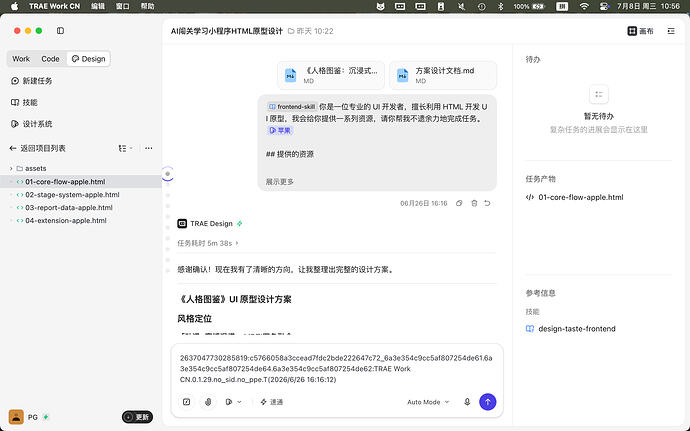
Task: Switch to the Work tab
Action: pos(21,59)
